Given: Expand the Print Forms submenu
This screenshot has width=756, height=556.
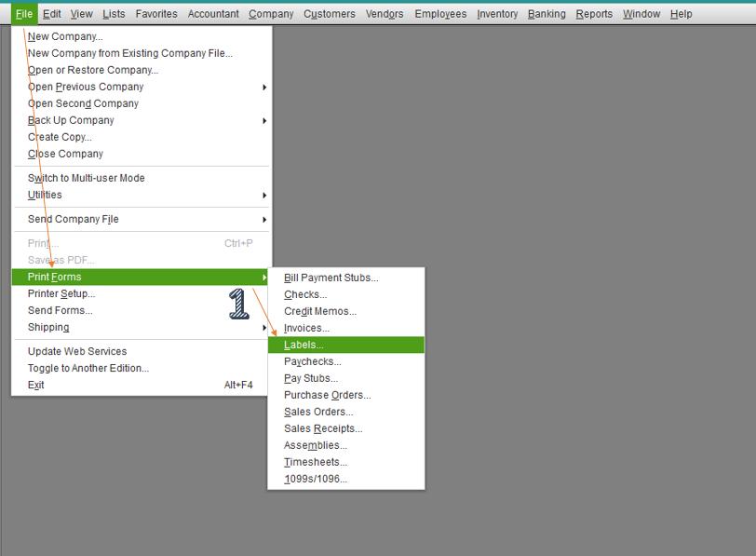Looking at the screenshot, I should (x=141, y=277).
